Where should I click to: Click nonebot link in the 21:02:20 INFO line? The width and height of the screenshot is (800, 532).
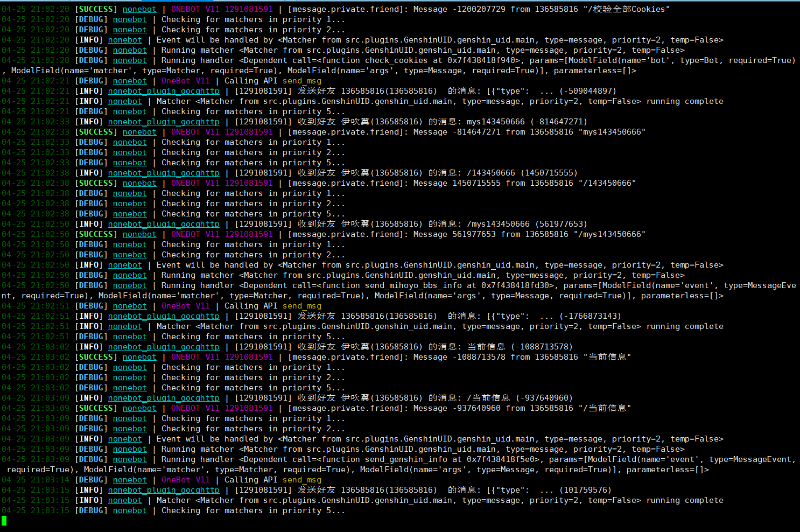click(125, 40)
